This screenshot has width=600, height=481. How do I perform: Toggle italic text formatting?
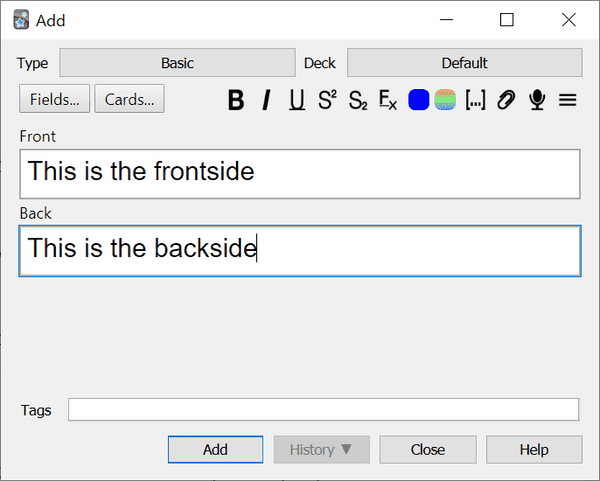pos(266,100)
